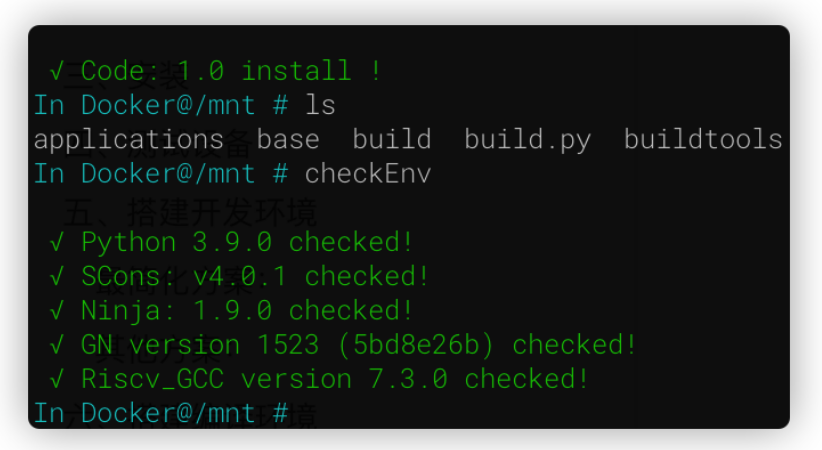
Task: Click the commit hash 5bd8e26b
Action: [x=424, y=346]
